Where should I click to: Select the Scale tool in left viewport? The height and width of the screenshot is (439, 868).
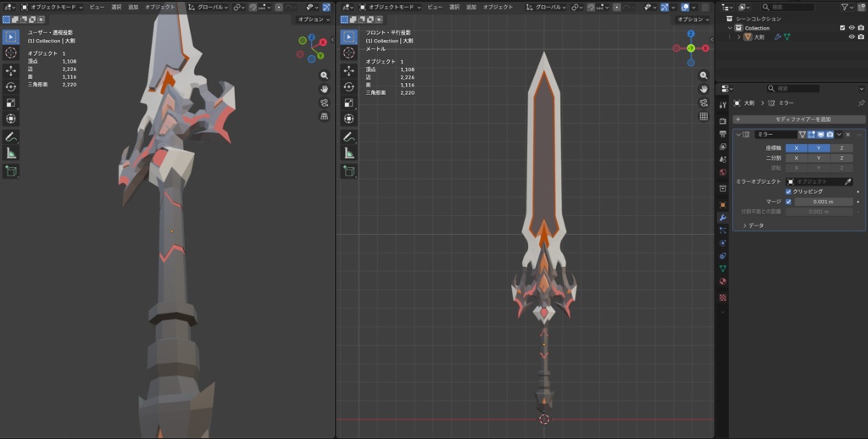coord(10,103)
